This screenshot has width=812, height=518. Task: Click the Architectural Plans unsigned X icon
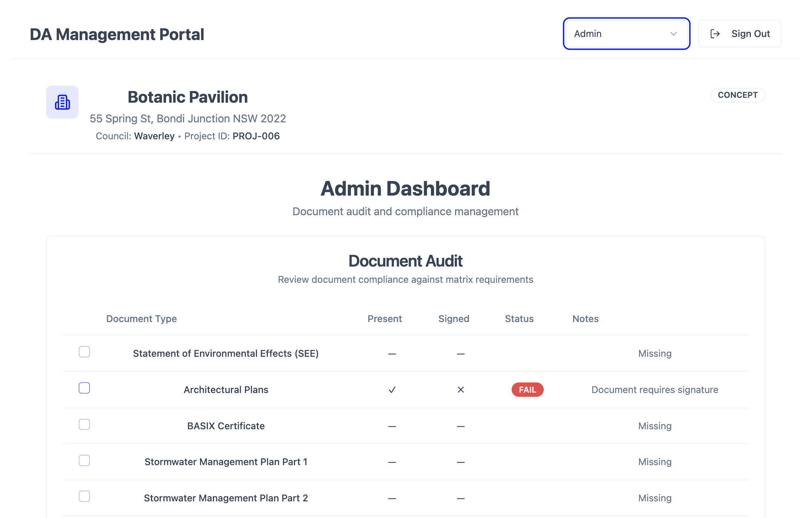(x=461, y=390)
